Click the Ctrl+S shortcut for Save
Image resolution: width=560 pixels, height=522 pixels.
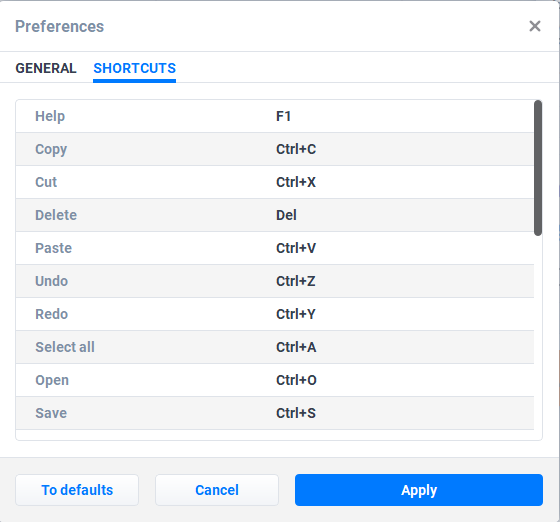pos(296,413)
